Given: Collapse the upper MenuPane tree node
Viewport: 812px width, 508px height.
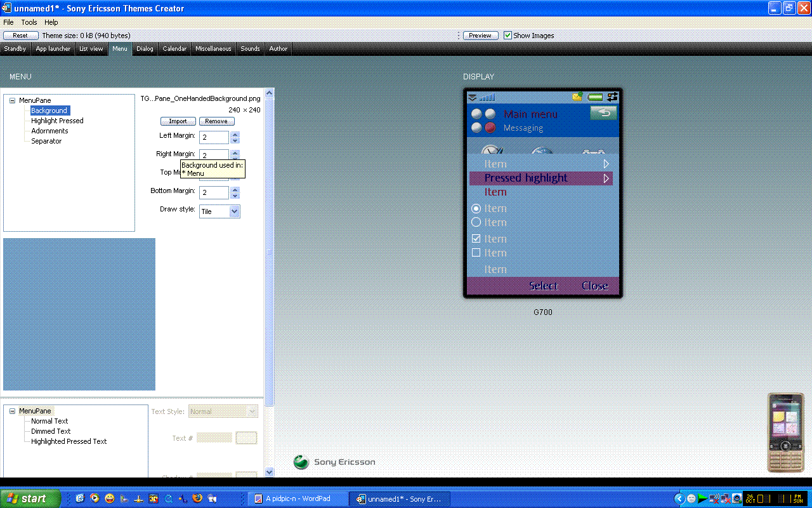Looking at the screenshot, I should point(12,100).
